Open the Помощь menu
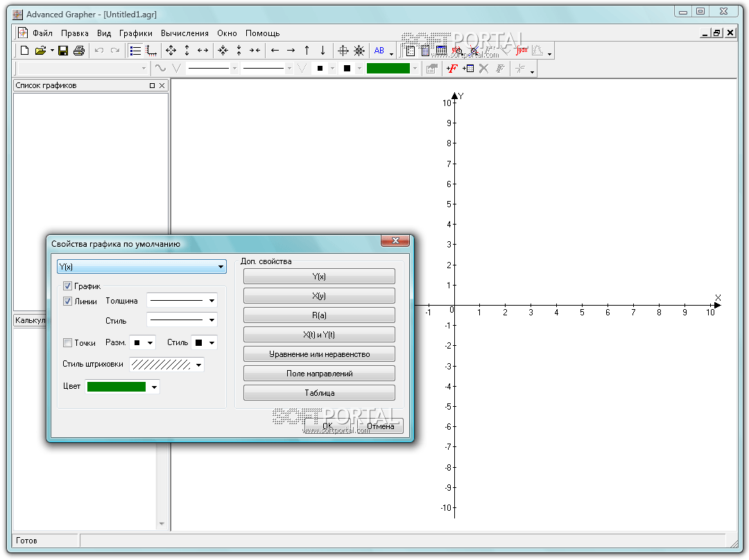Screen dimensions: 749x560 tap(262, 33)
